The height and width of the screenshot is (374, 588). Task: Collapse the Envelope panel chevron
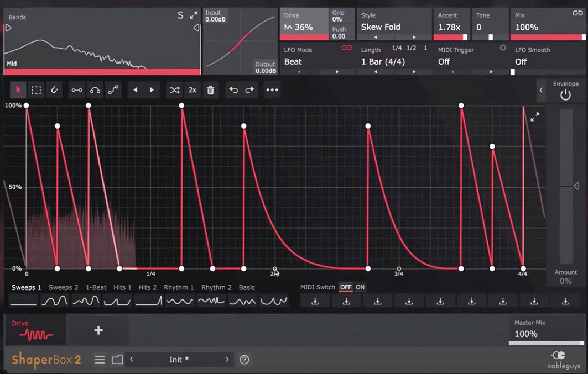click(x=541, y=90)
